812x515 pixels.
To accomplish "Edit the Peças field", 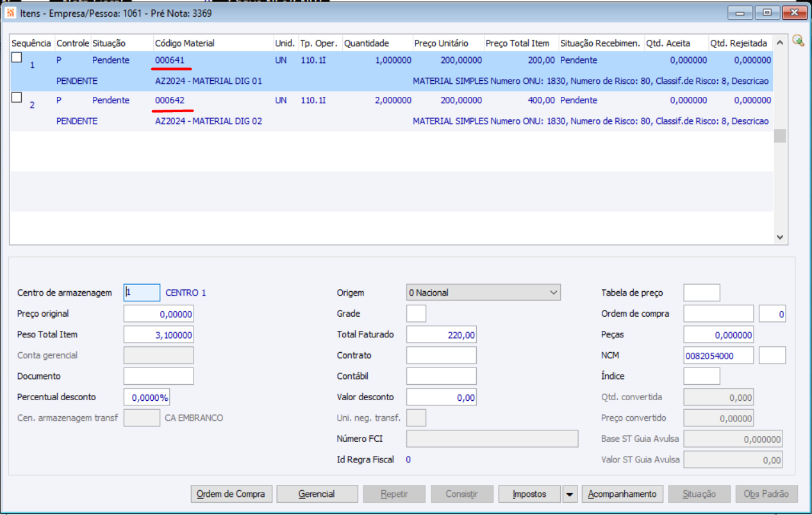I will coord(718,335).
